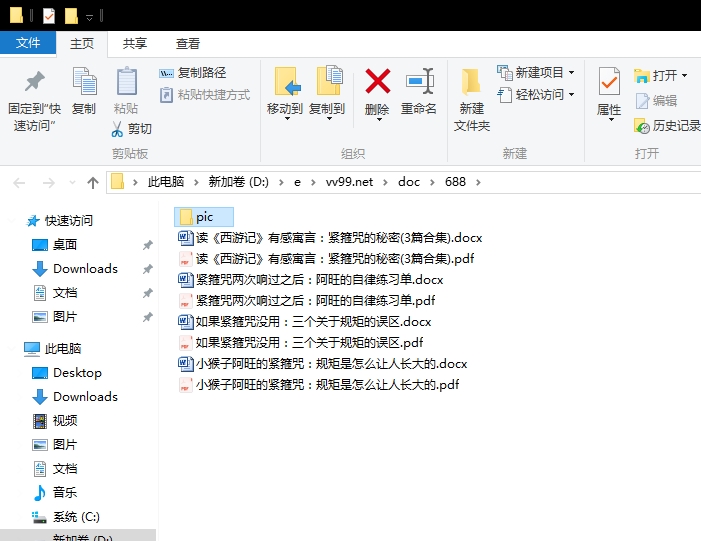The width and height of the screenshot is (701, 541).
Task: Customize Quick Access Toolbar dropdown
Action: click(x=89, y=17)
